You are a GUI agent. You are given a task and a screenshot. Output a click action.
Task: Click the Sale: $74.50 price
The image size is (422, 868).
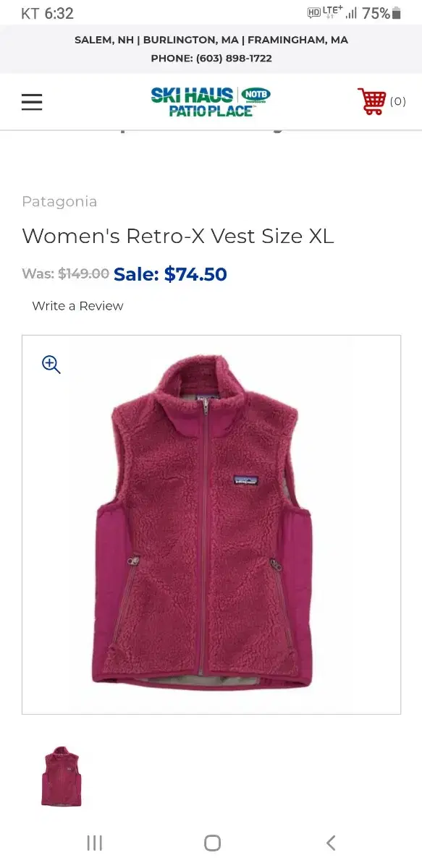170,274
